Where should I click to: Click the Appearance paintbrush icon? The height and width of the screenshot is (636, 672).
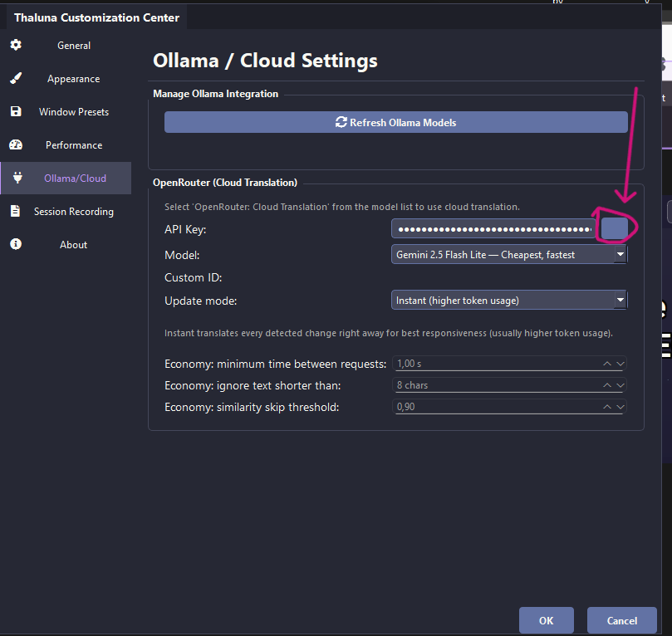15,79
